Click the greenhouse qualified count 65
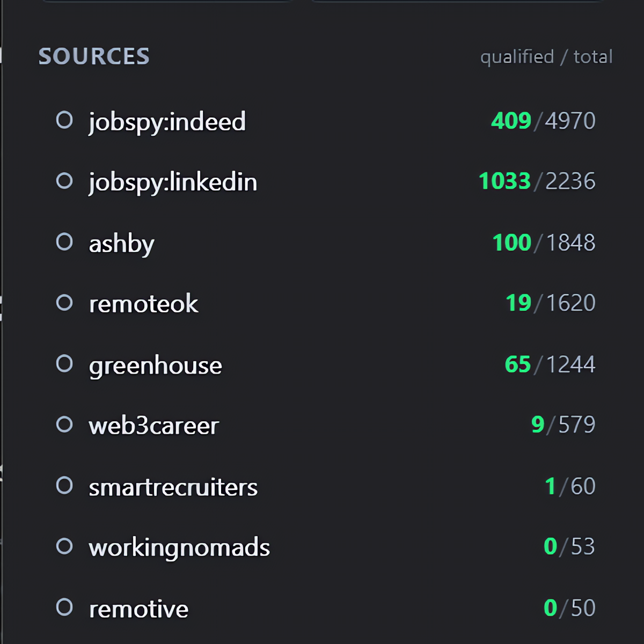 pos(518,364)
